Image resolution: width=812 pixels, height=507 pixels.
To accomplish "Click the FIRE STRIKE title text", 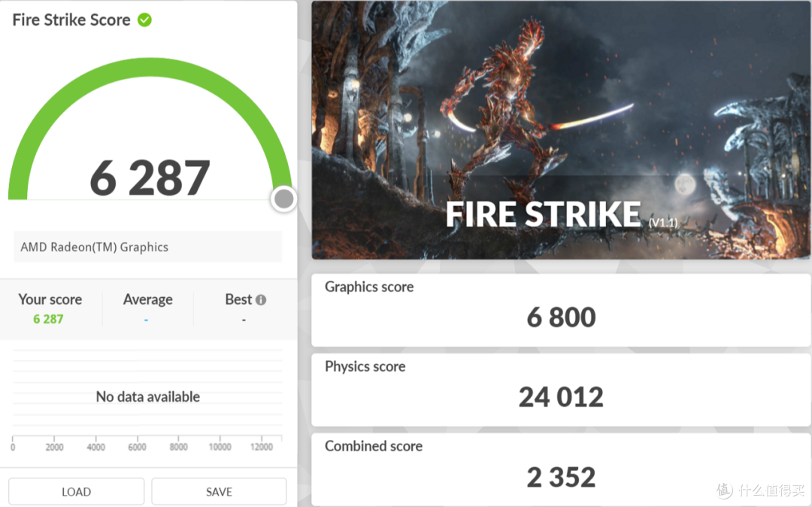I will [x=543, y=214].
